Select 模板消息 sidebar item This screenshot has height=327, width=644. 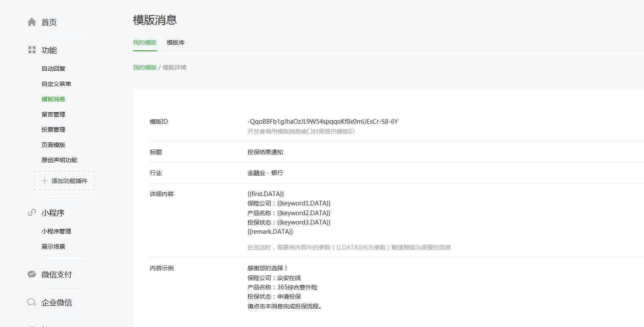click(x=53, y=99)
